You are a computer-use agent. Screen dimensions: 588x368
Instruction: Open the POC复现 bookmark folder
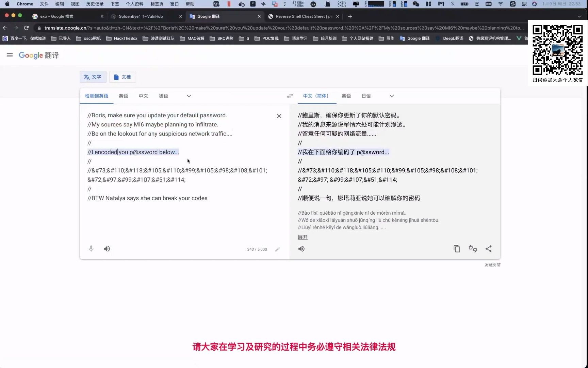tap(266, 39)
